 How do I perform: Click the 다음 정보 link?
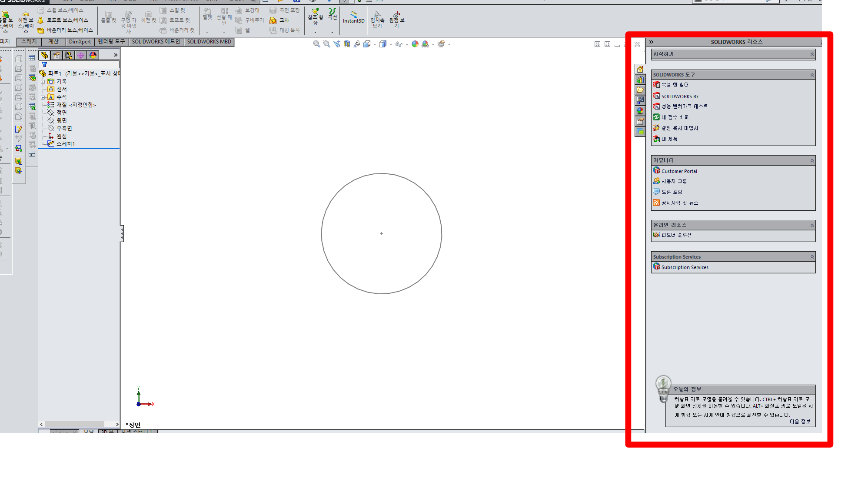(x=800, y=421)
